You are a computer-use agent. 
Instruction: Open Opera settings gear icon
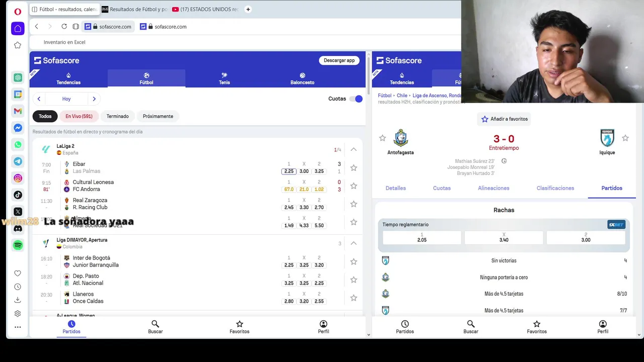click(x=18, y=313)
